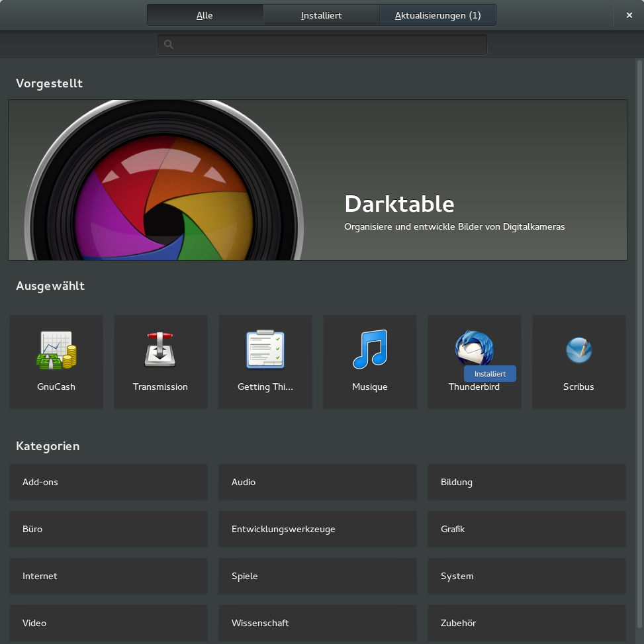Open the Spiele category
The width and height of the screenshot is (644, 644).
tap(318, 576)
